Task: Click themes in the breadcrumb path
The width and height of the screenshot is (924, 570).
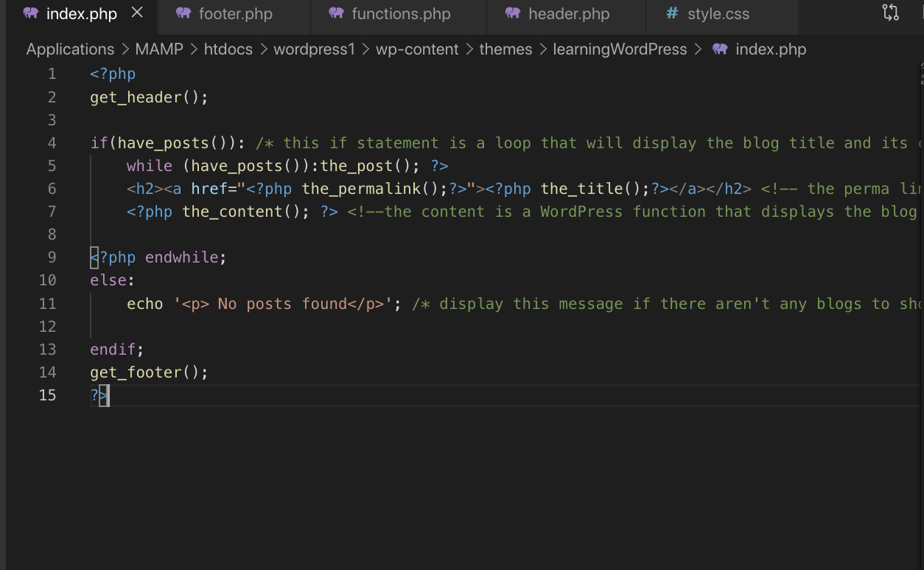Action: 505,49
